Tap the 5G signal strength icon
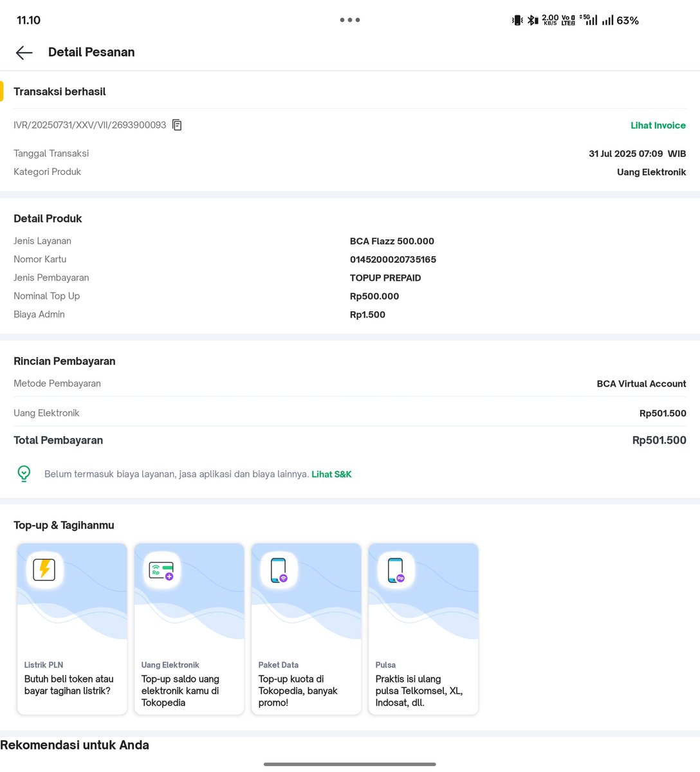The image size is (700, 772). pos(588,20)
